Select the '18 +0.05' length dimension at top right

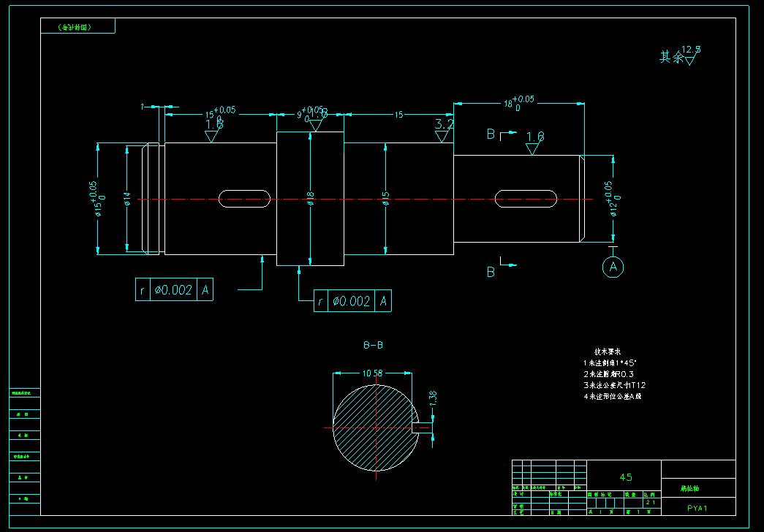point(519,103)
